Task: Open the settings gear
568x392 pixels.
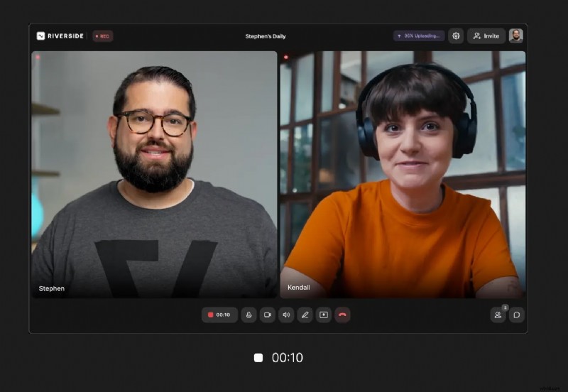Action: pyautogui.click(x=456, y=36)
